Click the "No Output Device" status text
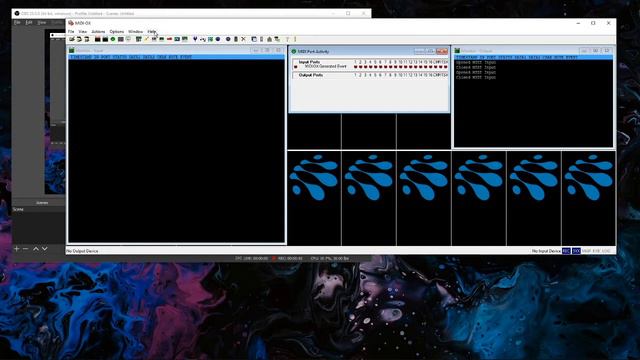Screen dimensions: 640x360 (82, 251)
